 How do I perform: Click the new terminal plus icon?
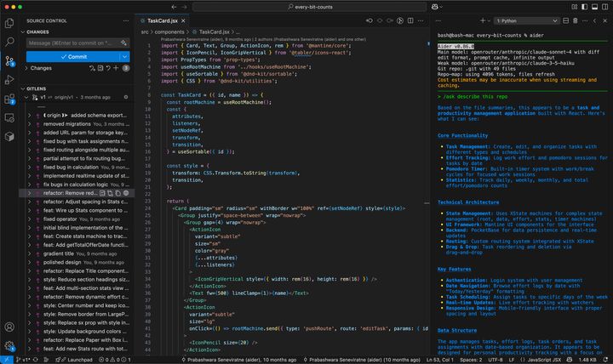[x=483, y=20]
